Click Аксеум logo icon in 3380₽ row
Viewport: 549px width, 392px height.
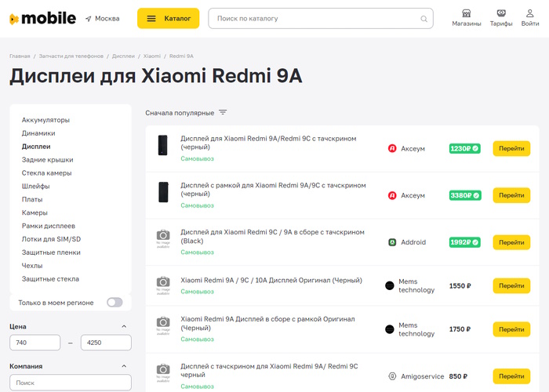pos(392,195)
